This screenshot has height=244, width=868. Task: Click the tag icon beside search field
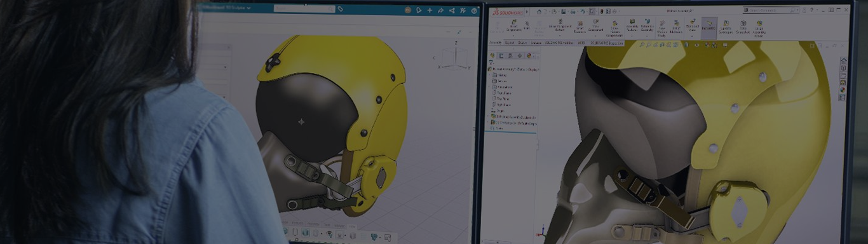pos(341,9)
